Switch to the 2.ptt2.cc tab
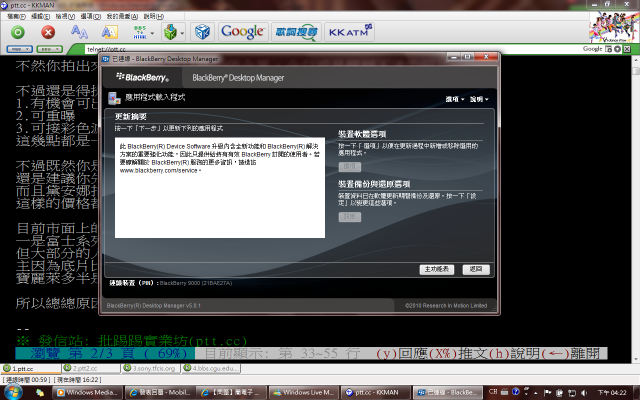Viewport: 640px width, 400px height. 91,369
